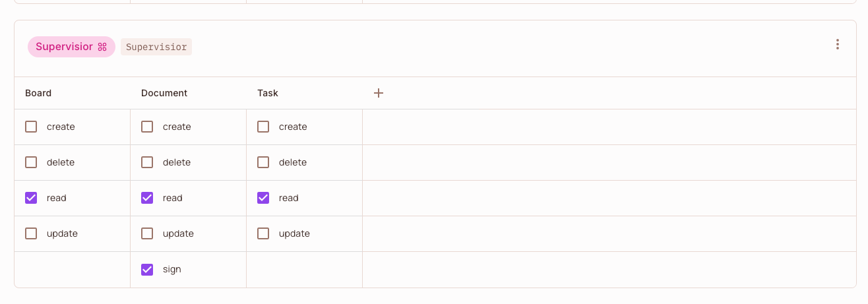Viewport: 868px width, 304px height.
Task: Enable Document create permission
Action: tap(147, 127)
